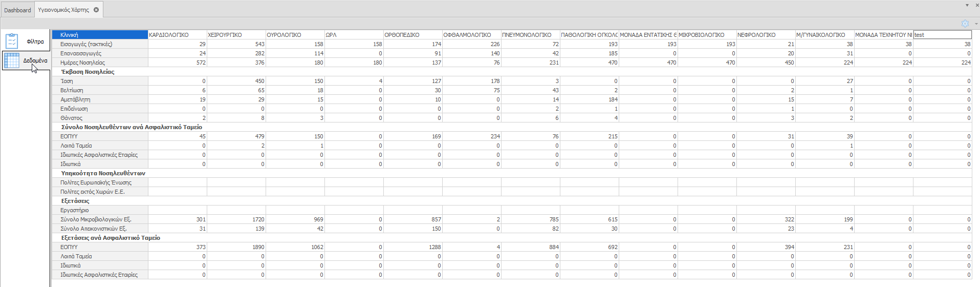The width and height of the screenshot is (980, 287).
Task: Select the Κλινική header cell
Action: click(100, 35)
